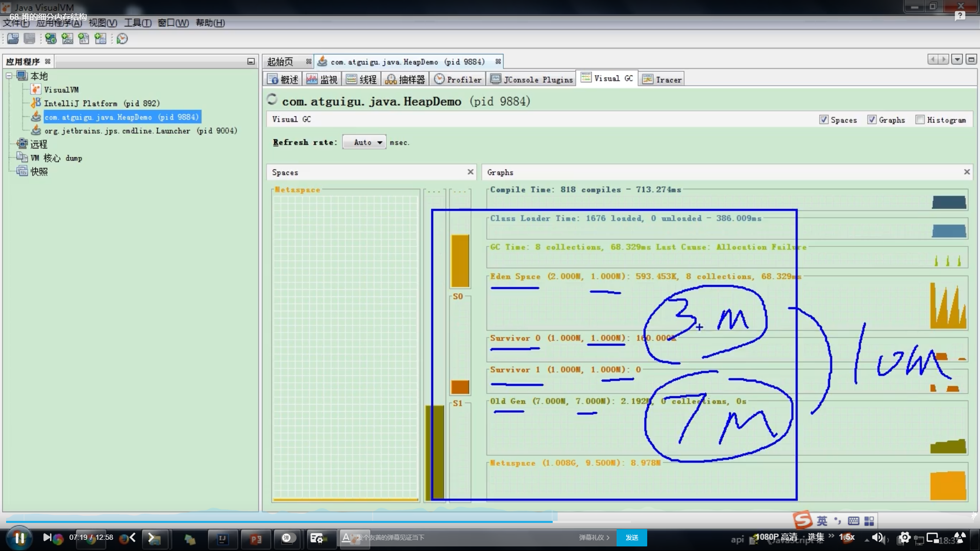Click the Load Snapshot toolbar icon
Image resolution: width=980 pixels, height=551 pixels.
click(x=13, y=39)
